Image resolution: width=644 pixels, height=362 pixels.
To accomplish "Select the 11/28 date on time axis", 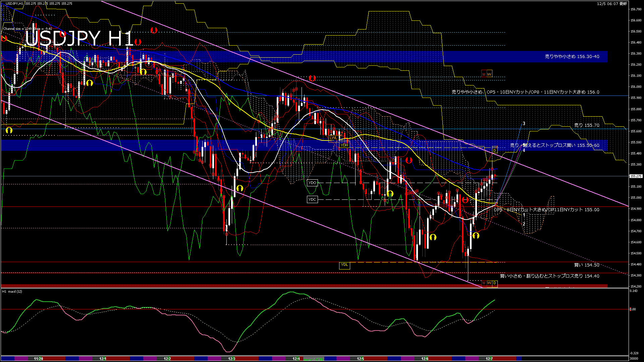I will point(39,359).
